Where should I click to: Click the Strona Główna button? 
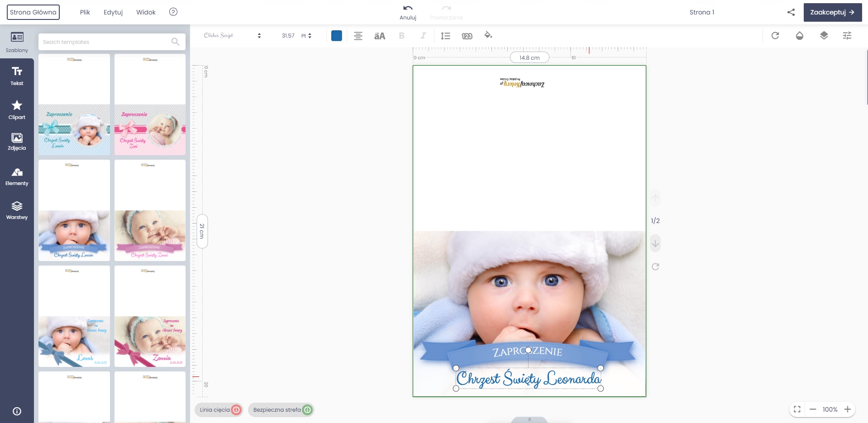pos(33,12)
